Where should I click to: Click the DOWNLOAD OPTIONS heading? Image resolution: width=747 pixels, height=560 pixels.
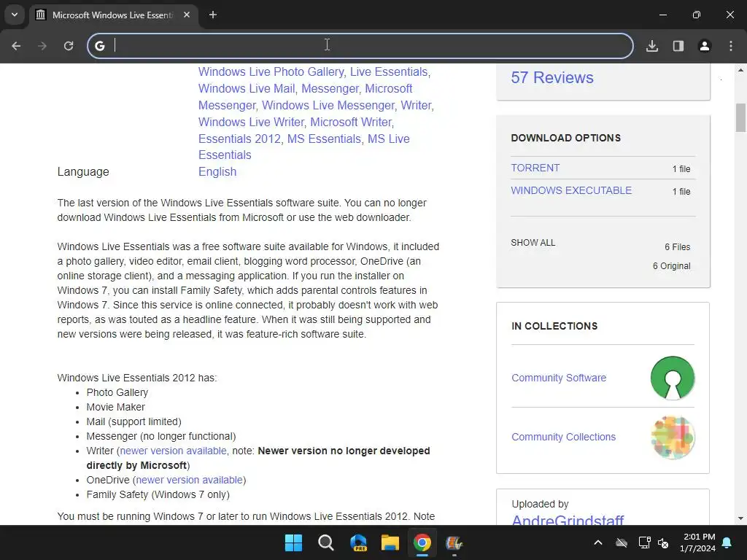566,138
